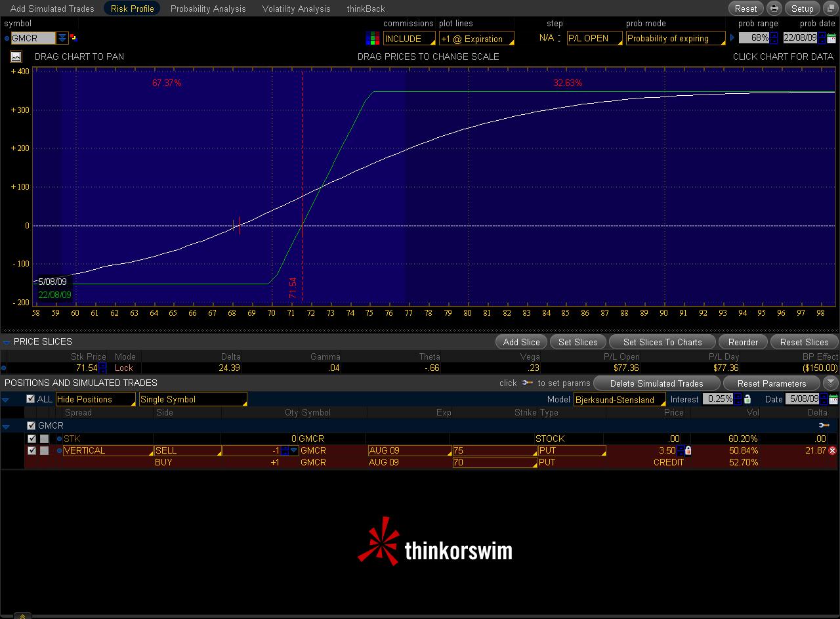The width and height of the screenshot is (840, 619).
Task: Click the GMCR symbol input field
Action: tap(33, 38)
